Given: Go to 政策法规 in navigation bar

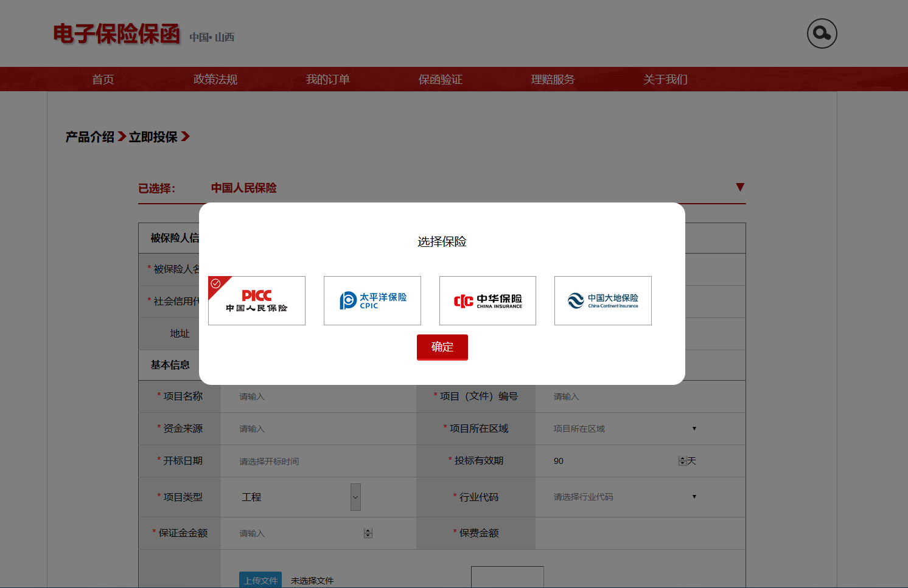Looking at the screenshot, I should tap(215, 80).
